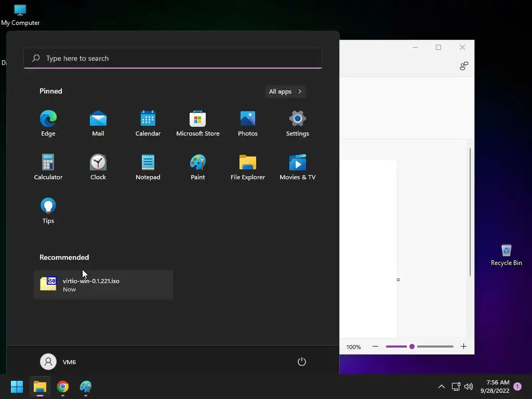Open the Recycle Bin desktop icon
Image resolution: width=532 pixels, height=399 pixels.
click(x=506, y=255)
